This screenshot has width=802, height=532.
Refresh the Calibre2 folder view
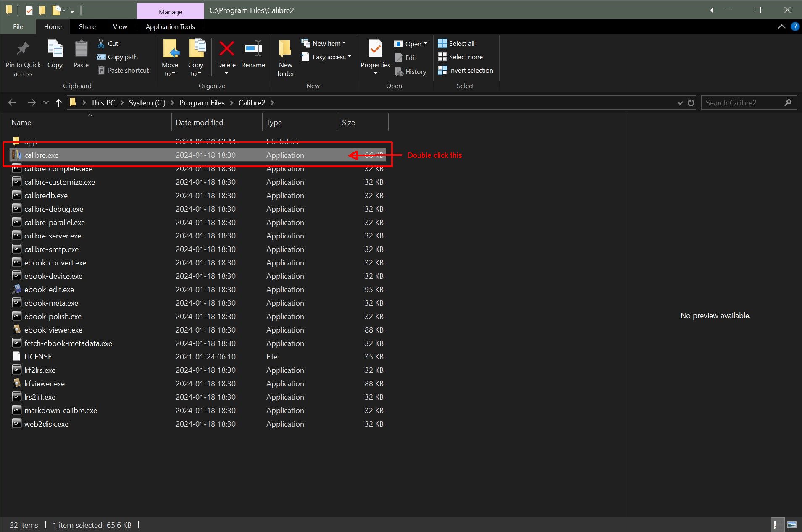click(x=691, y=102)
